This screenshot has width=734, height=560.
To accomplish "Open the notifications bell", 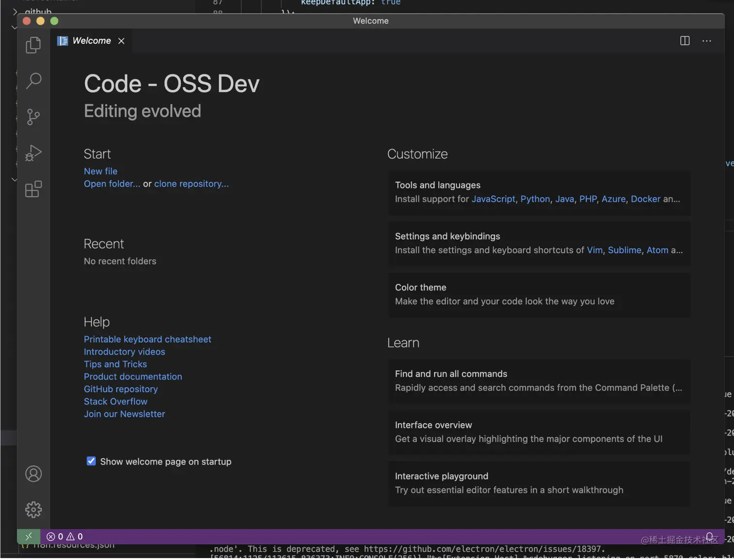I will pos(709,537).
